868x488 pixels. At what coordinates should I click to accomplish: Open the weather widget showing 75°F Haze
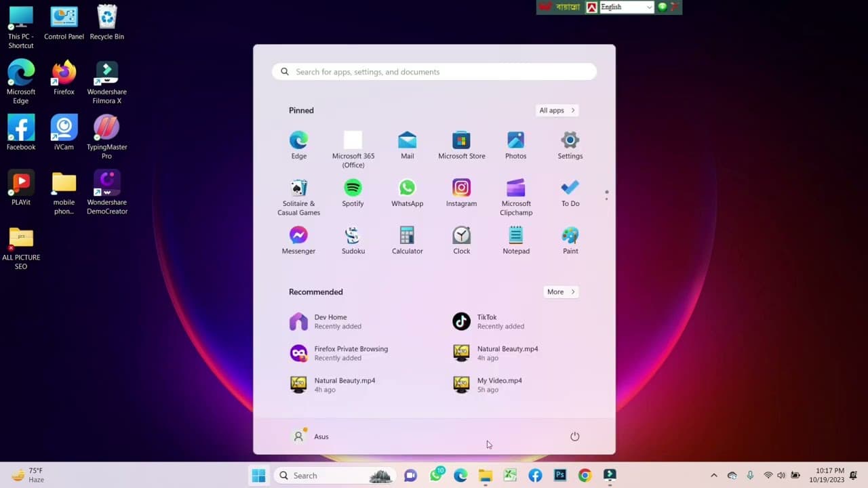[x=28, y=475]
